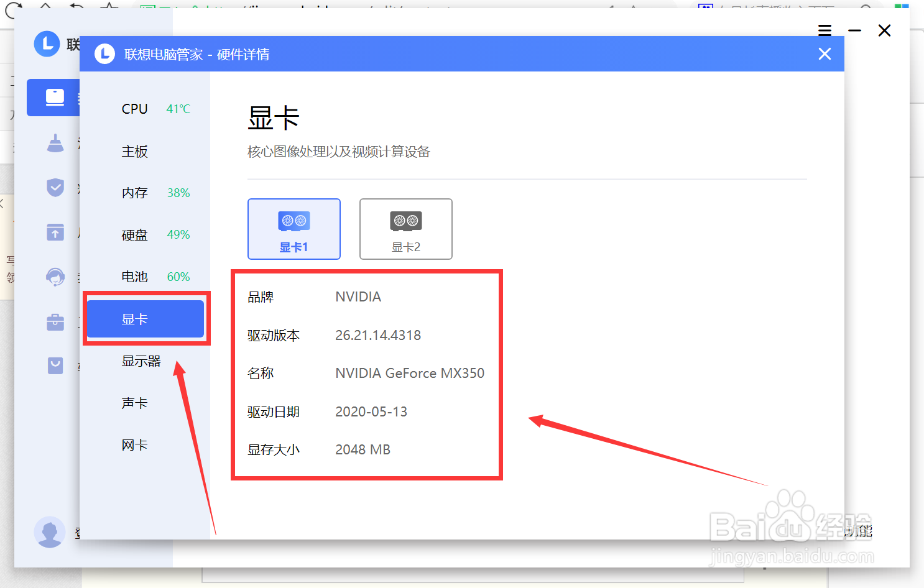
Task: Click the 名称 field label
Action: pos(261,373)
